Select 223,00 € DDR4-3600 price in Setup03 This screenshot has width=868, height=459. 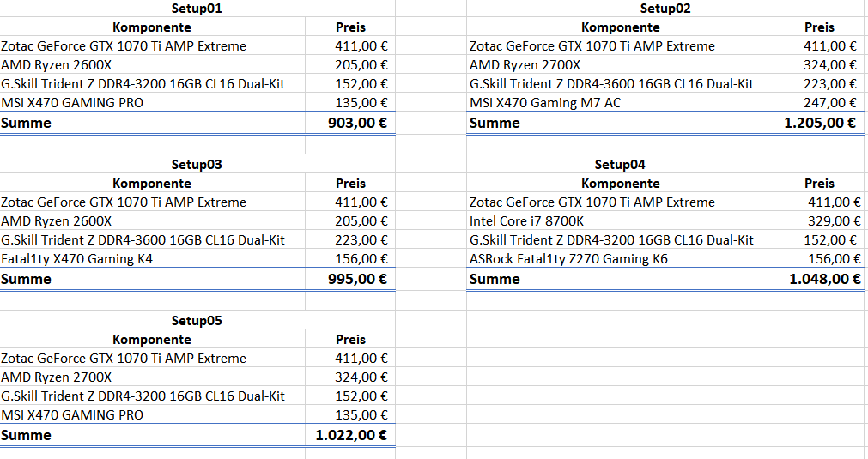pyautogui.click(x=349, y=239)
